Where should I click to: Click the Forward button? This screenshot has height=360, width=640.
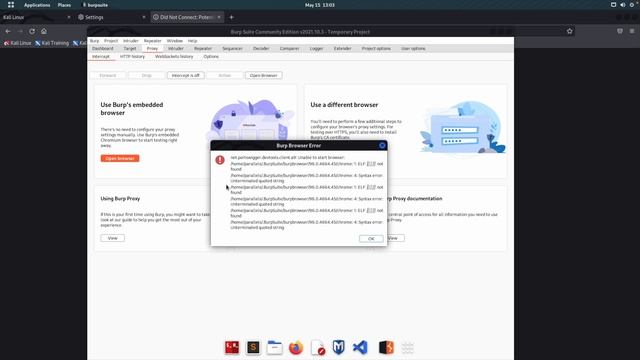108,75
